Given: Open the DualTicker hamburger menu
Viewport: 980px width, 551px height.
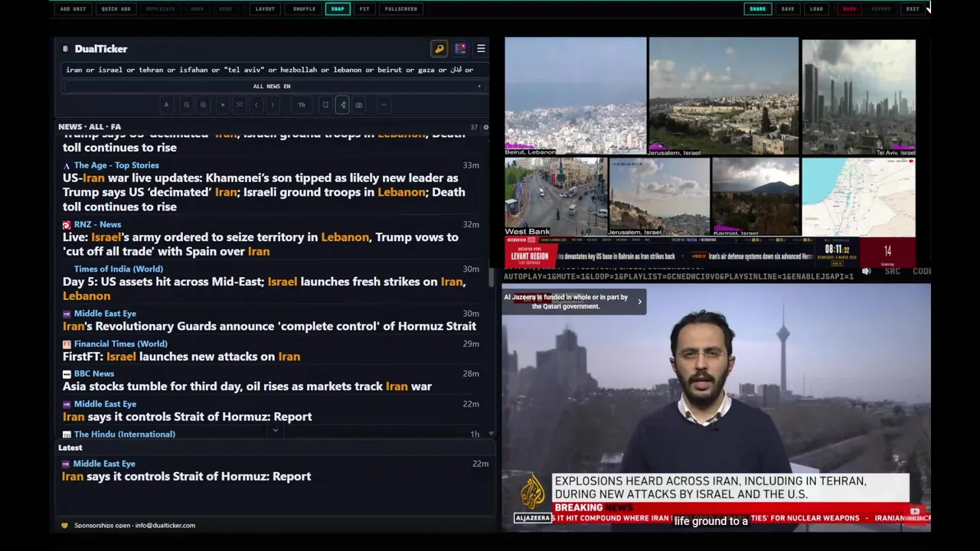Looking at the screenshot, I should click(x=481, y=48).
